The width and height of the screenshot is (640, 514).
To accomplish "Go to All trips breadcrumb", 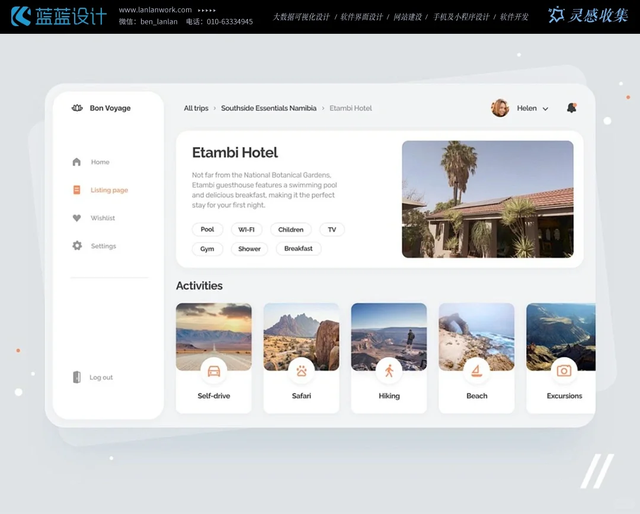I will [196, 108].
